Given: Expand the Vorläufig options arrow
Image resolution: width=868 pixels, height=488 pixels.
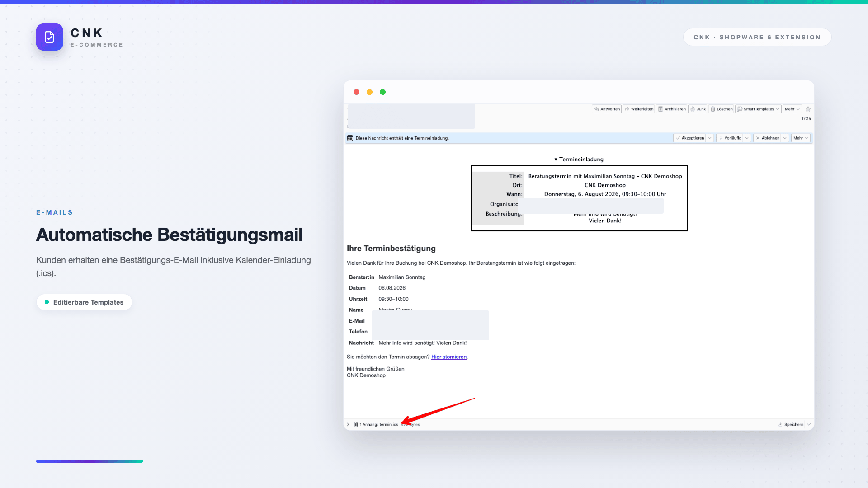Looking at the screenshot, I should 747,138.
